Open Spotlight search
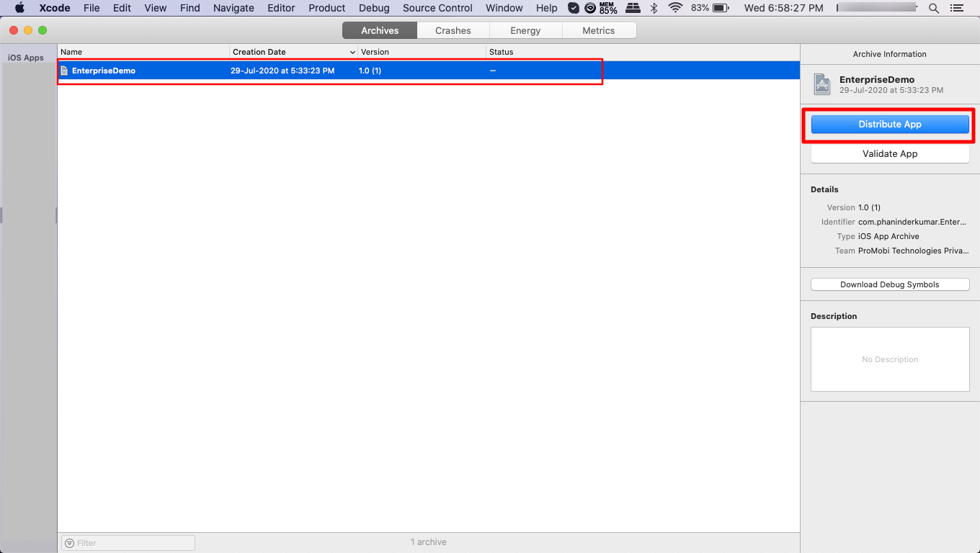This screenshot has height=553, width=980. pos(934,8)
